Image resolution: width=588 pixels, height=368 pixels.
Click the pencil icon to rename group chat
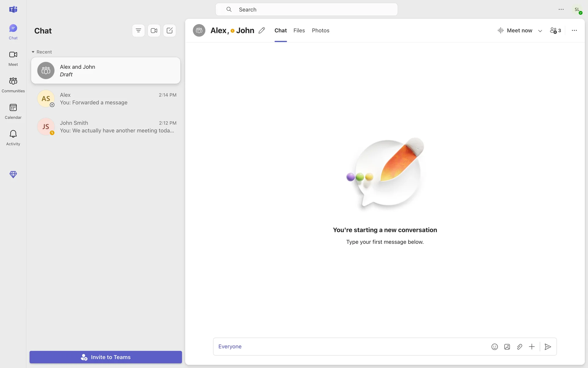point(262,30)
